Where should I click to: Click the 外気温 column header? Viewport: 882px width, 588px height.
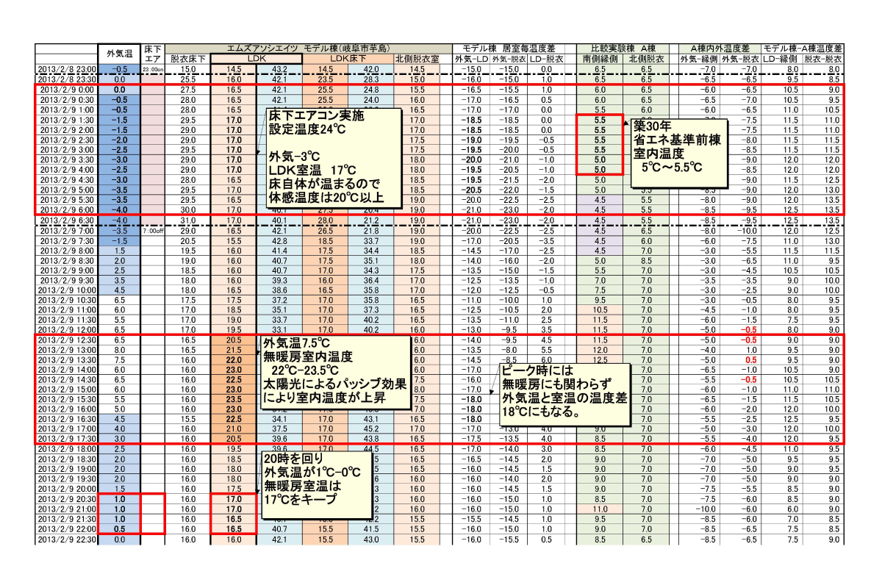click(119, 53)
